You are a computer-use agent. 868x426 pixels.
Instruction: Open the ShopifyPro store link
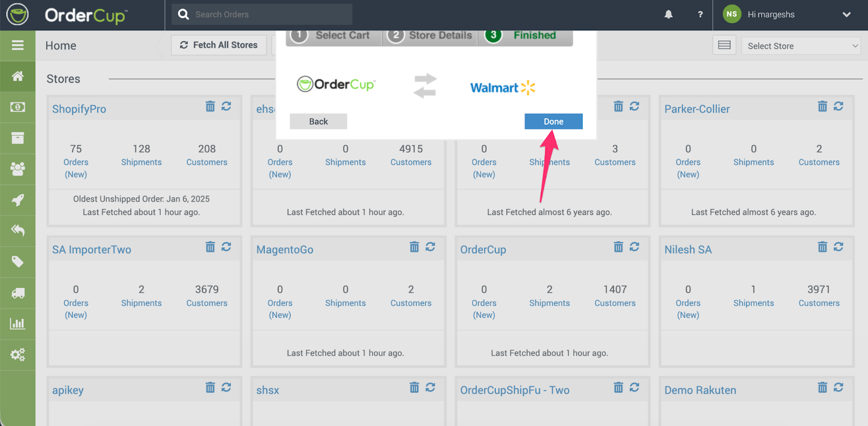79,109
